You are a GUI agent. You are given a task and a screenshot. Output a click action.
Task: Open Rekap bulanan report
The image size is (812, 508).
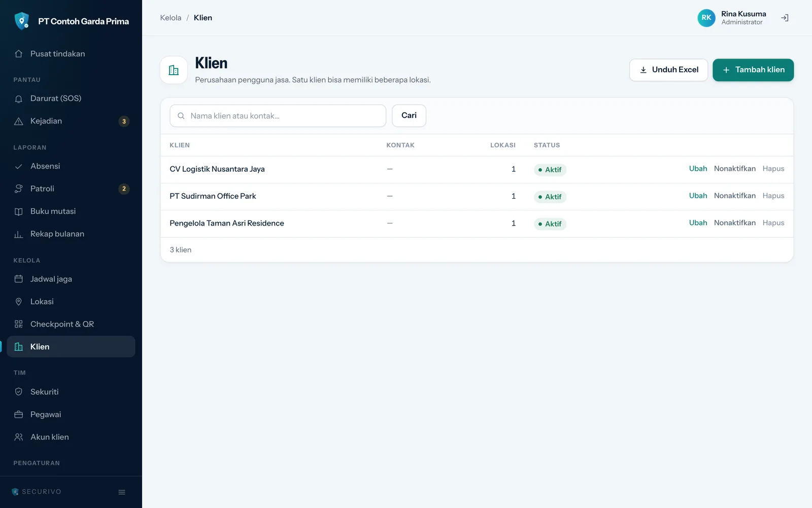(x=71, y=234)
